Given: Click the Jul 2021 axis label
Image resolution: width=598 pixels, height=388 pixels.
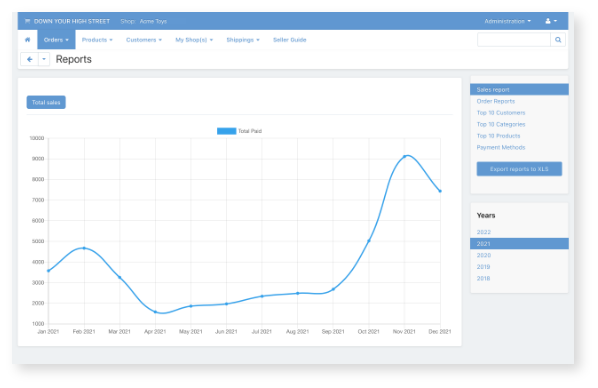Looking at the screenshot, I should [262, 332].
